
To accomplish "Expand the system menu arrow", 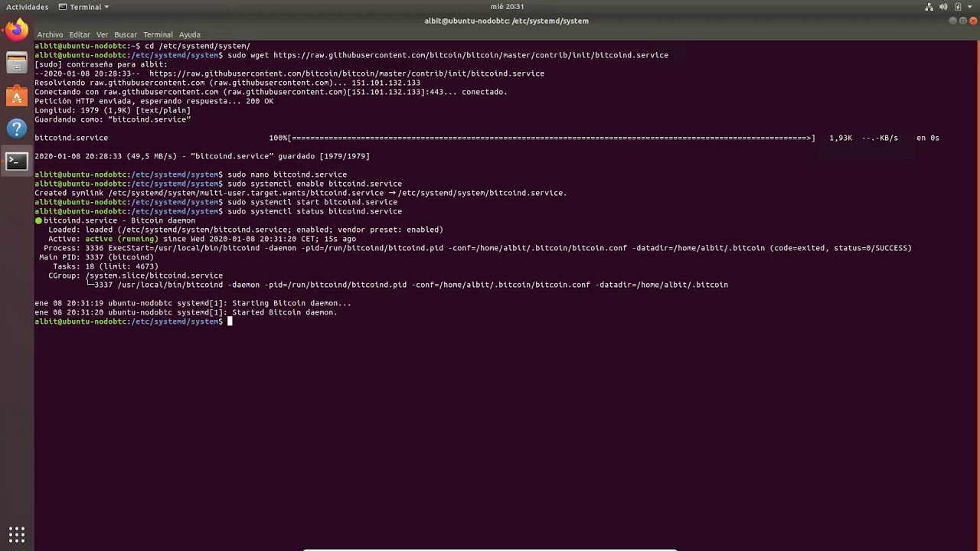I will pyautogui.click(x=970, y=7).
